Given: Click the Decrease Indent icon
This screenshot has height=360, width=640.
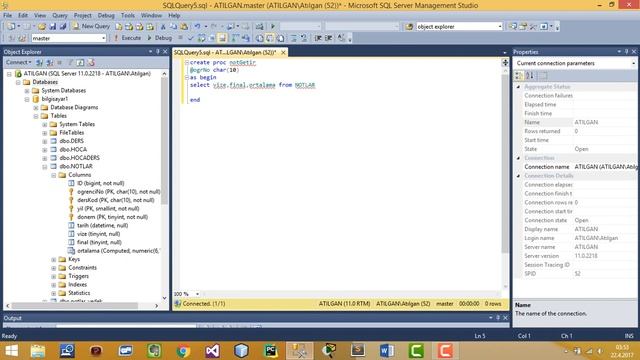Looking at the screenshot, I should (x=318, y=38).
